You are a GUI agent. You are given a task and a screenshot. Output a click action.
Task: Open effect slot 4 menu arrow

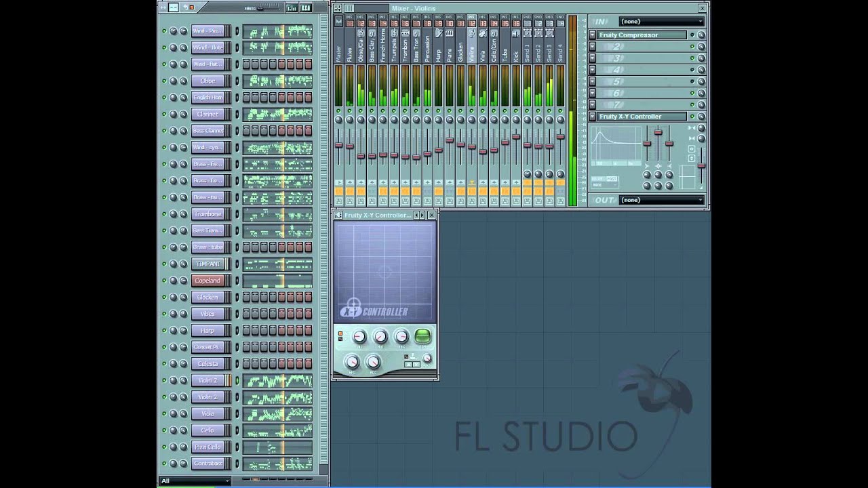(592, 70)
